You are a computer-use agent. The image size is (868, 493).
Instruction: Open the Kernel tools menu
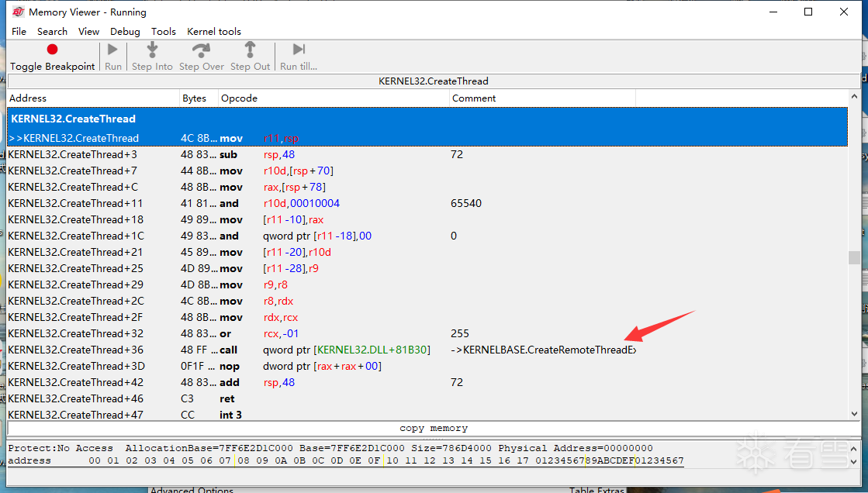click(213, 32)
